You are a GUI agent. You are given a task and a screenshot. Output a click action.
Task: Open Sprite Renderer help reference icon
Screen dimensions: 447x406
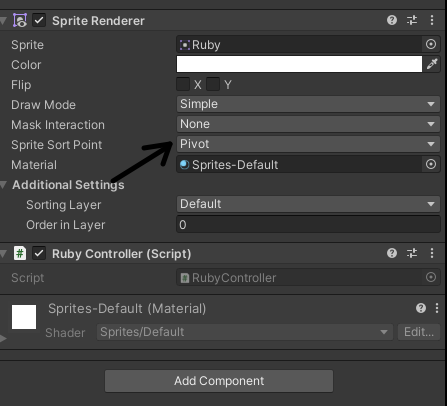[x=392, y=20]
